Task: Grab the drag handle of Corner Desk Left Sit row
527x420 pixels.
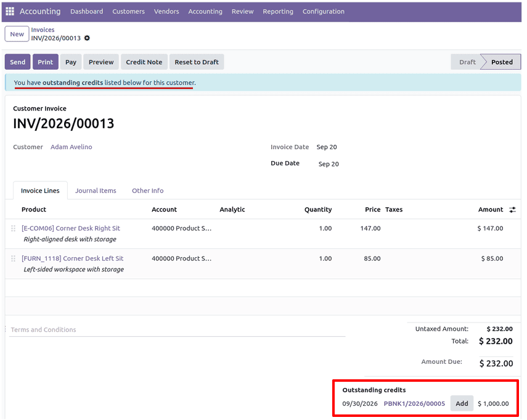Action: 13,258
